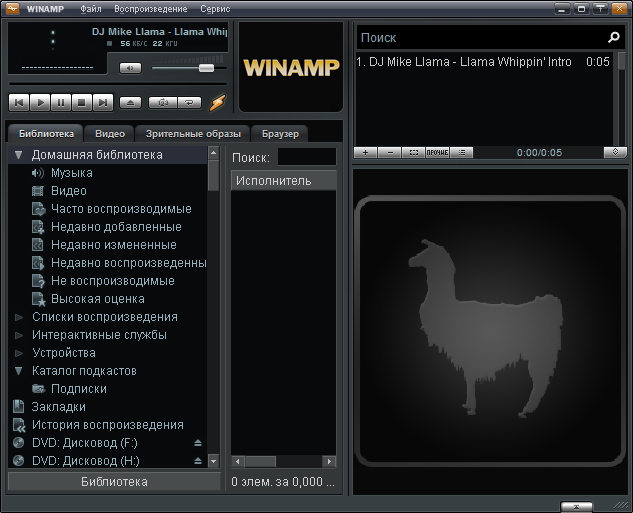Viewport: 633px width, 513px height.
Task: Mute sound with the speaker button
Action: (x=130, y=68)
